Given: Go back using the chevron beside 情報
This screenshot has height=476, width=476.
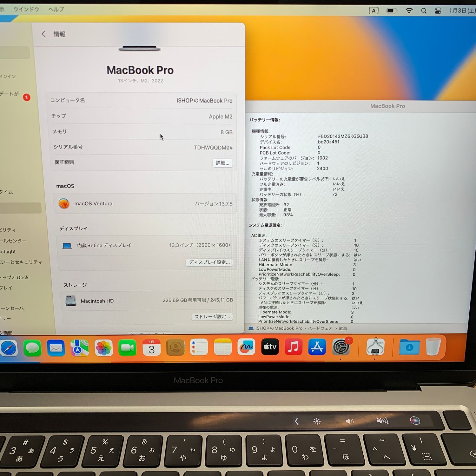Looking at the screenshot, I should [44, 34].
